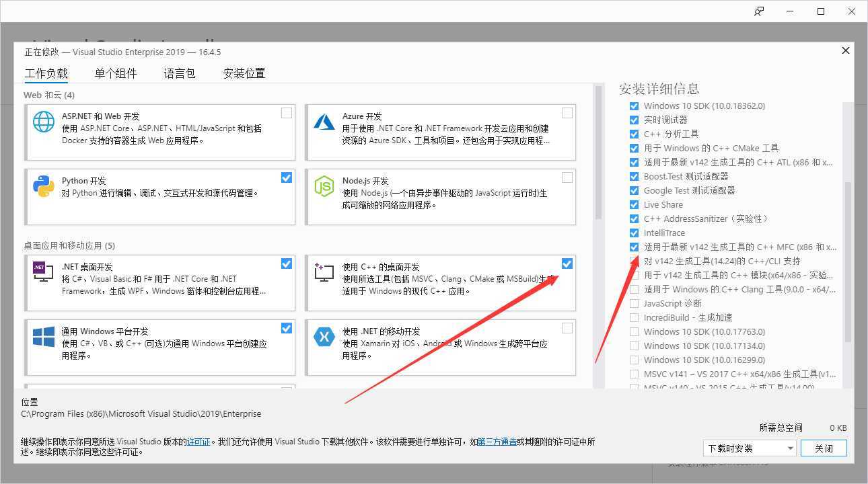Open the 下载时安装 install mode dropdown

coord(750,448)
